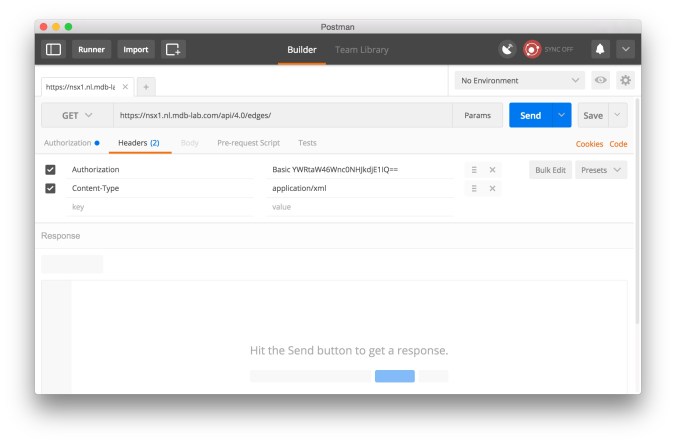Viewport: 676px width, 444px height.
Task: Open a new window using toolbar icon
Action: point(173,49)
